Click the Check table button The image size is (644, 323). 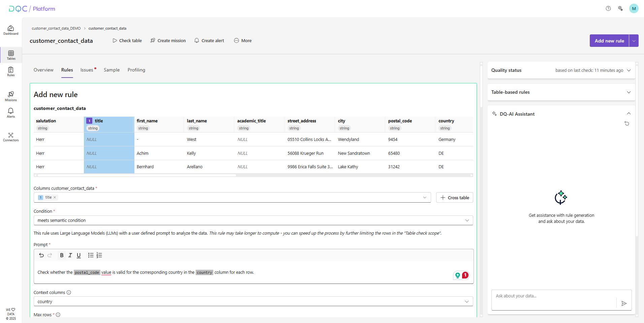coord(127,41)
